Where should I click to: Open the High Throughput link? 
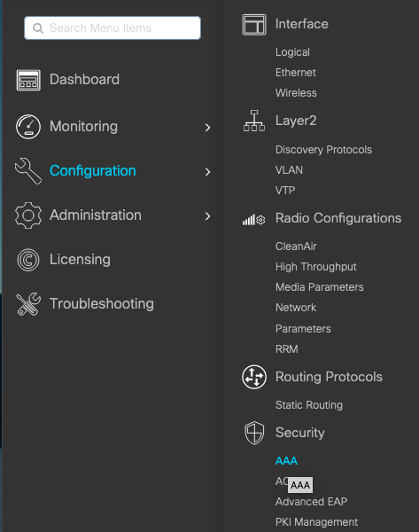(316, 267)
